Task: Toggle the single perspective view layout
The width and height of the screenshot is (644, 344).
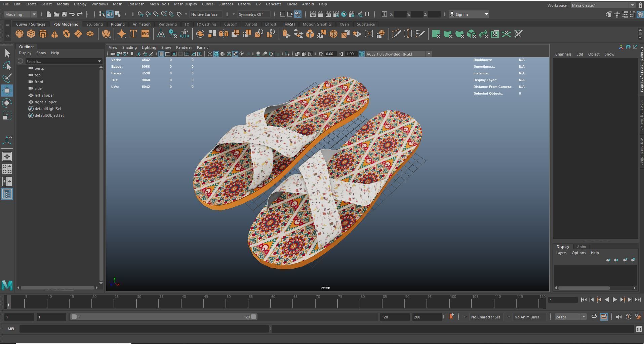Action: (x=7, y=157)
